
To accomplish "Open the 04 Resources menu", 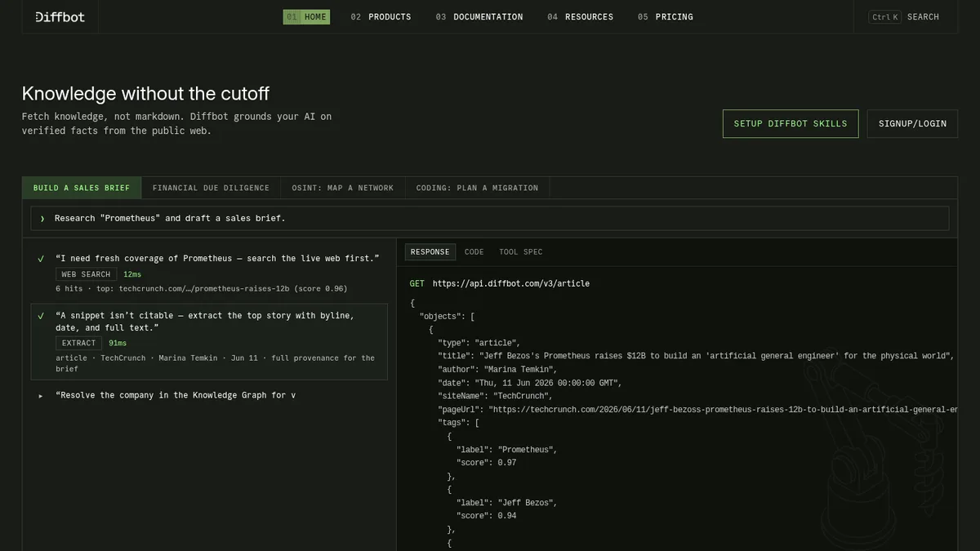I will pos(580,16).
